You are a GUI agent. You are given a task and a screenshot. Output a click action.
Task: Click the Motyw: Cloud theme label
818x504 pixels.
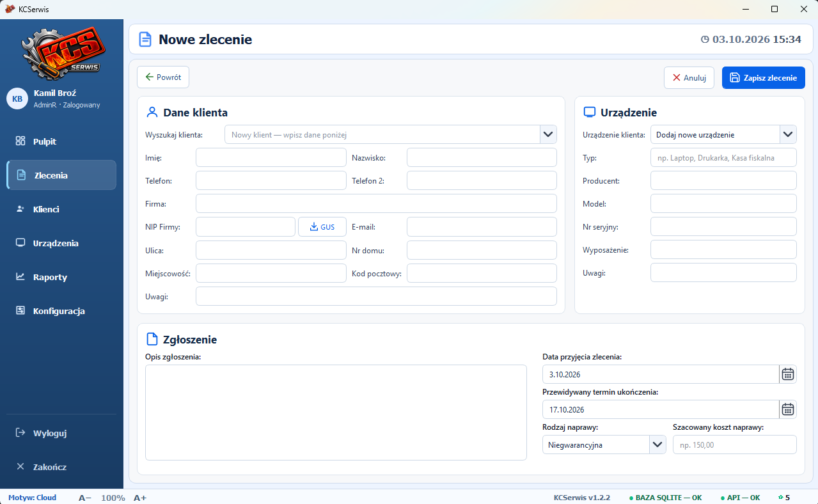tap(33, 498)
